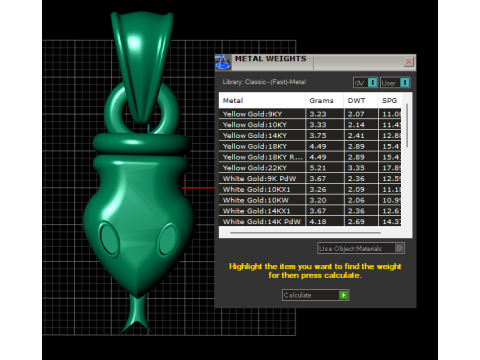Screen dimensions: 480x360
Task: Click the 3.35 DWT value
Action: (x=356, y=168)
